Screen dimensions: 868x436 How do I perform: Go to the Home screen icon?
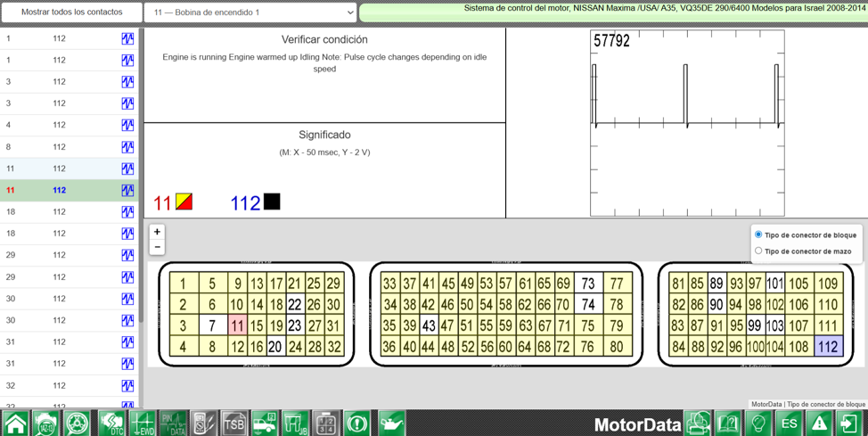(15, 424)
